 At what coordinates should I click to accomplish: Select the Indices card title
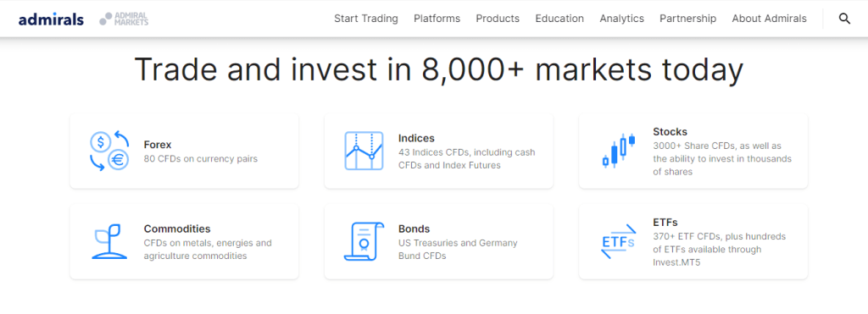pyautogui.click(x=416, y=138)
